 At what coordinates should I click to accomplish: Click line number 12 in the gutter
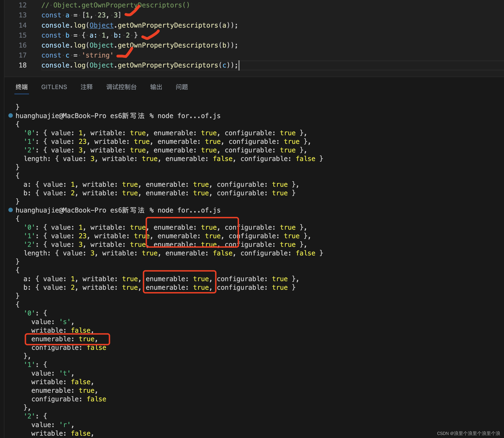(23, 5)
